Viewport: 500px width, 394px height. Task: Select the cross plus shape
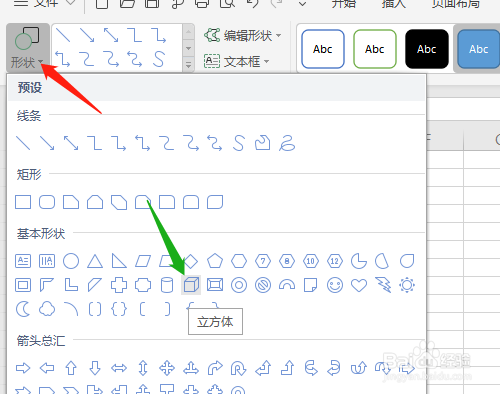119,285
